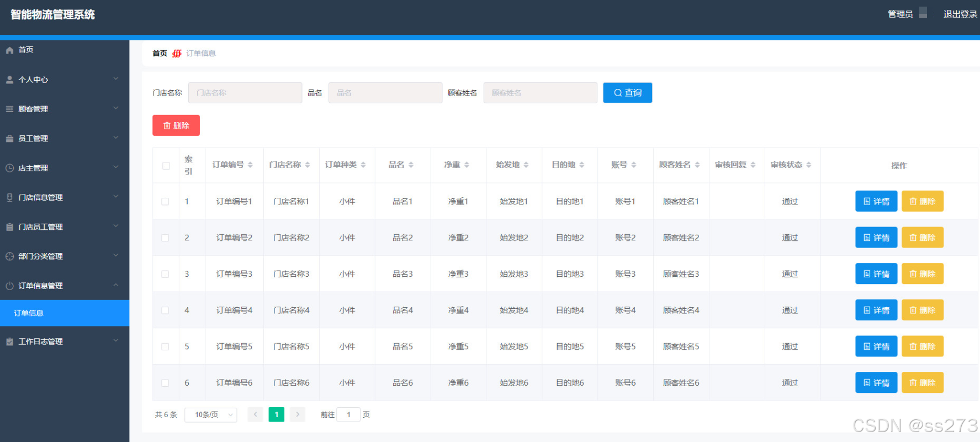
Task: Click the red 删除 batch delete button
Action: pyautogui.click(x=176, y=125)
